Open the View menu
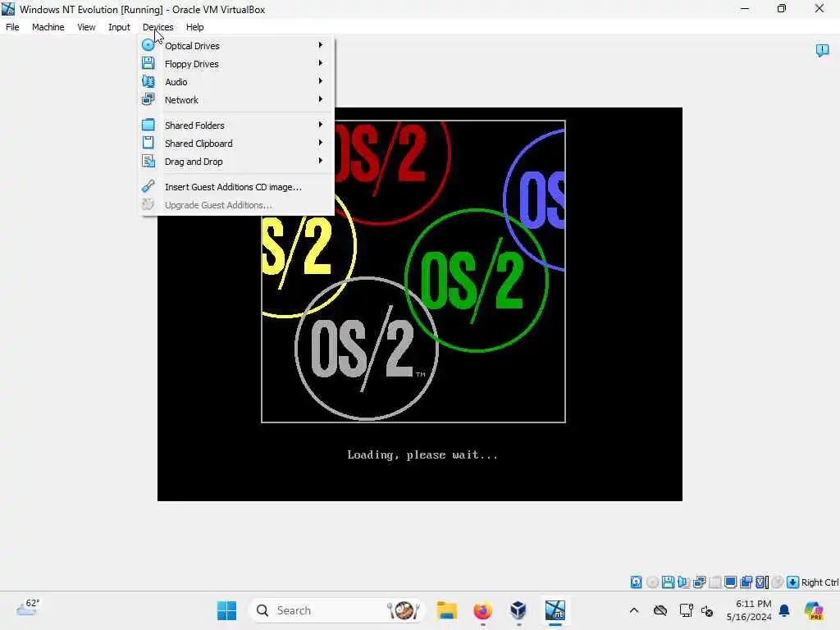Screen dimensions: 840x630 (x=86, y=27)
